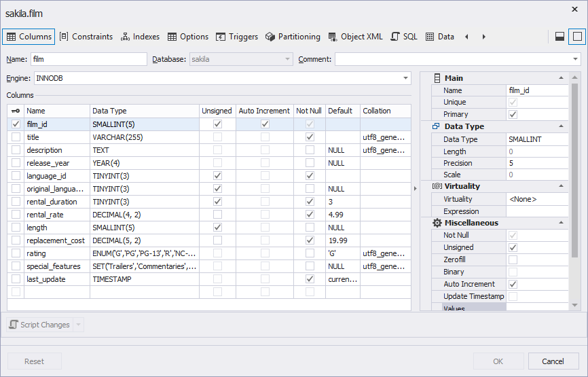Toggle Auto Increment checkbox for film_id row

265,124
